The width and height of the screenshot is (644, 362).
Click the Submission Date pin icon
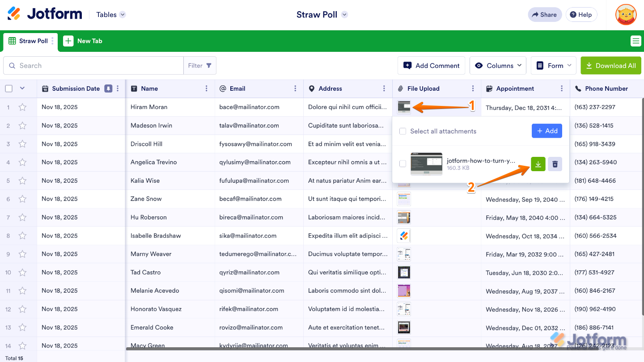tap(108, 88)
